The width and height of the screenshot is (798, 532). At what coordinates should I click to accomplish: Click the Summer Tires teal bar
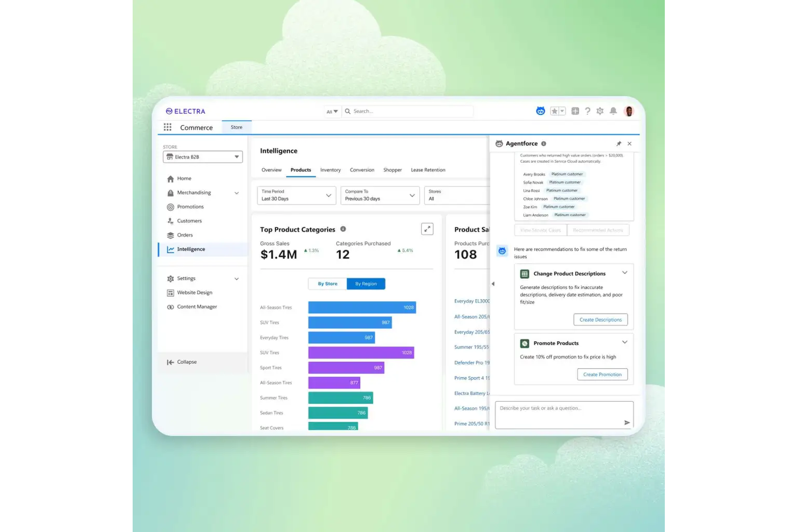point(341,398)
